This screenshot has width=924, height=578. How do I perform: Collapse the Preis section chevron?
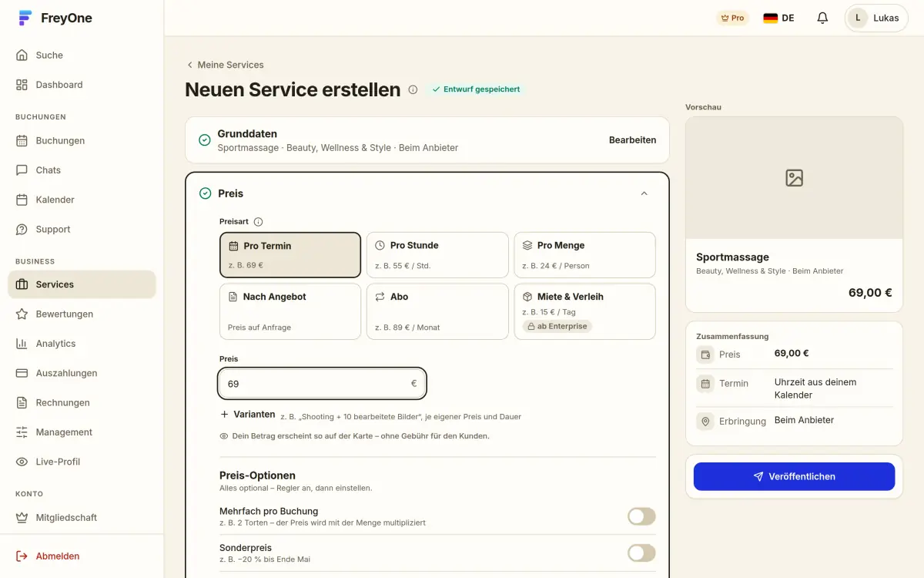point(644,193)
